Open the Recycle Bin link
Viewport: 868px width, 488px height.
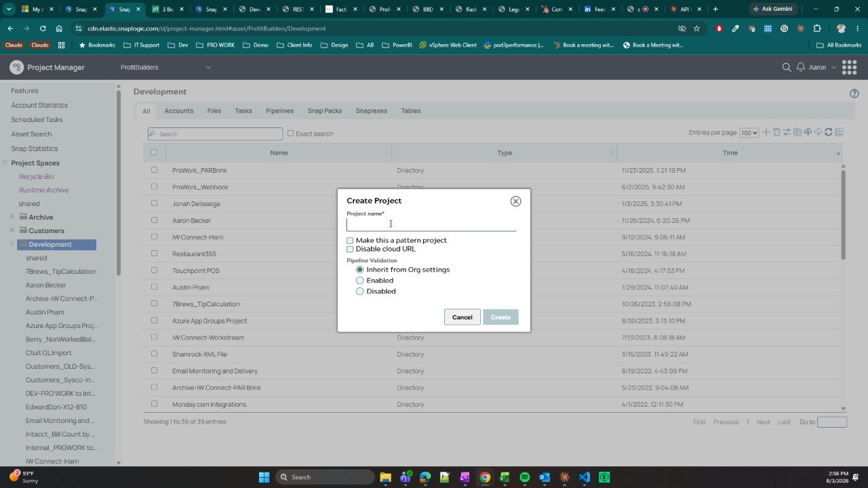36,177
